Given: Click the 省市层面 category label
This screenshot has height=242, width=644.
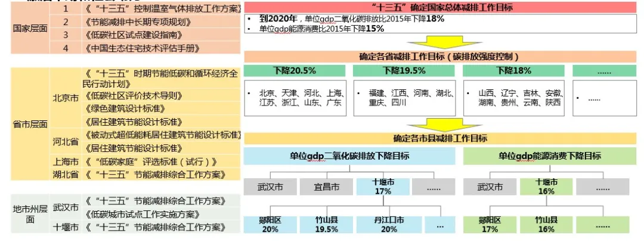Looking at the screenshot, I should (30, 124).
